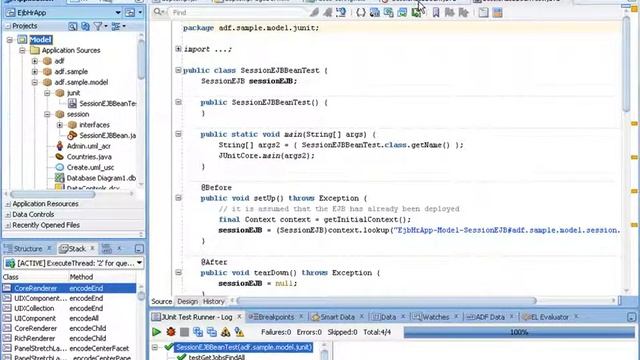640x360 pixels.
Task: Toggle bookmark icon in editor toolbar
Action: click(436, 13)
